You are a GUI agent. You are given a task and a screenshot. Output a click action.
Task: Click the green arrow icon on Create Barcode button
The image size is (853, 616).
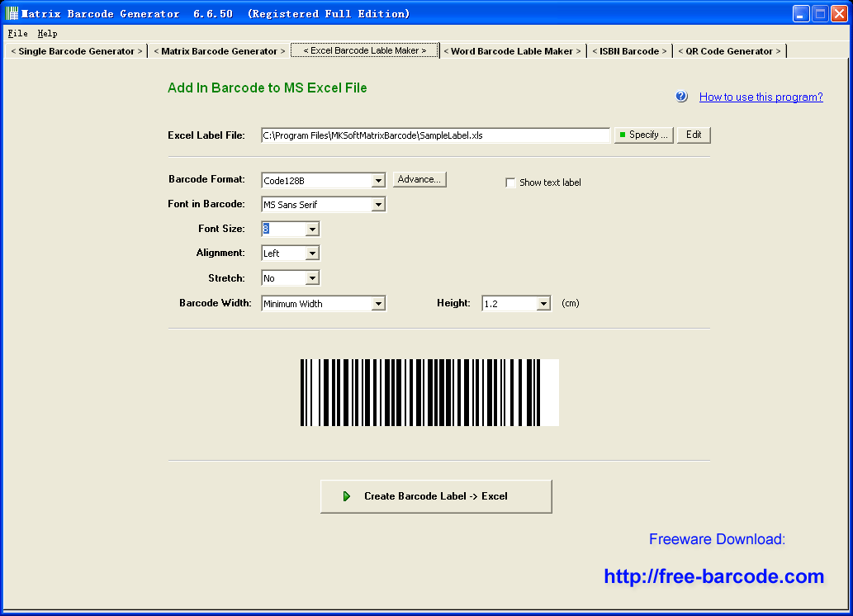[x=347, y=496]
